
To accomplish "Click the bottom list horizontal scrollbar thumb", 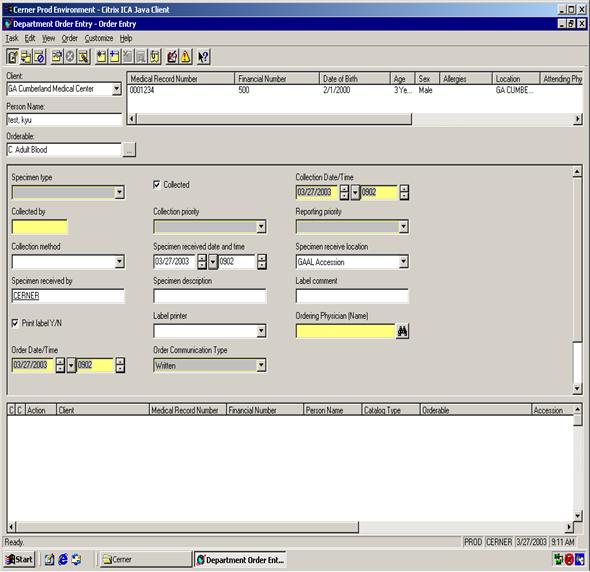I will click(187, 527).
